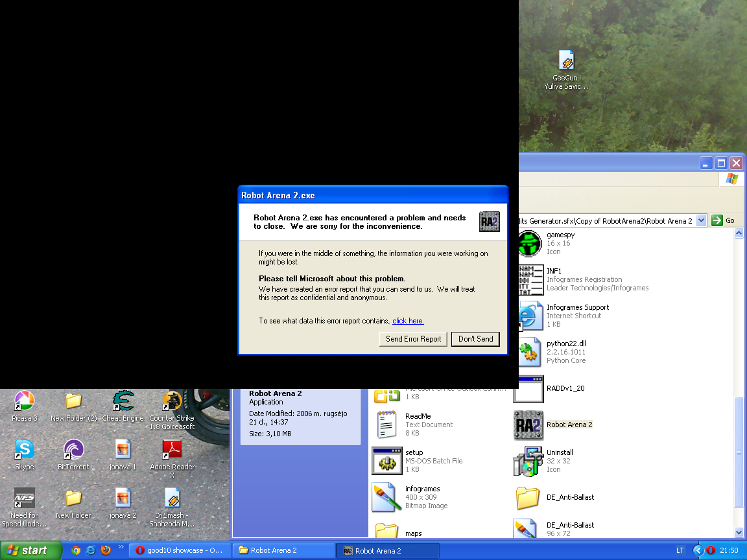Select the Need for Speed desktop shortcut
Viewport: 747px width, 560px height.
(24, 507)
